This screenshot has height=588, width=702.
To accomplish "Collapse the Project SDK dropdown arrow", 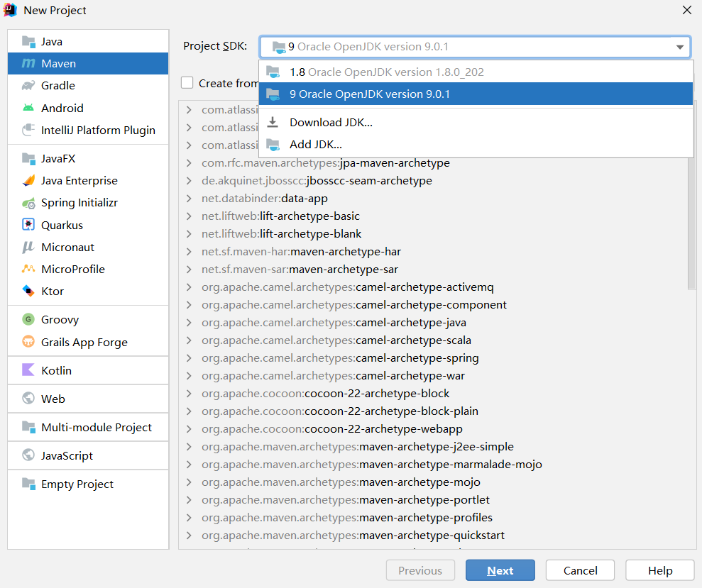I will point(679,47).
